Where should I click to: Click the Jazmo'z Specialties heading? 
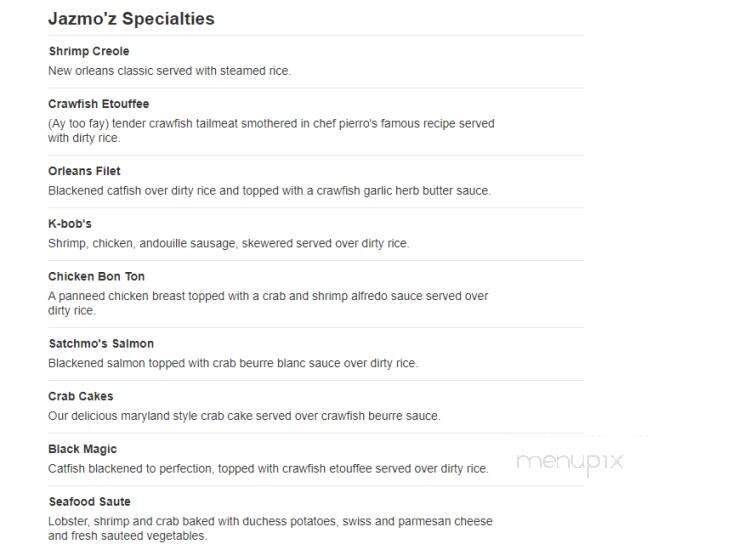point(131,19)
